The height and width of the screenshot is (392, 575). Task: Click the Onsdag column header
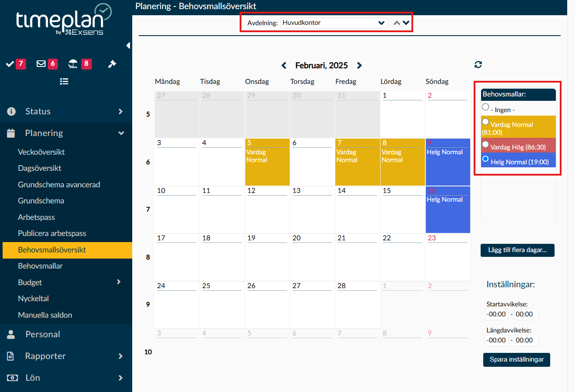[x=257, y=82]
